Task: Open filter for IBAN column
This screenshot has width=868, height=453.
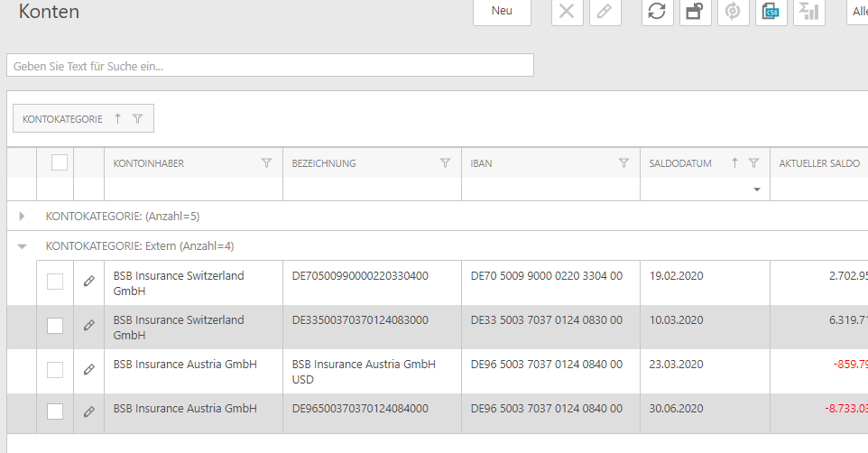Action: tap(623, 163)
